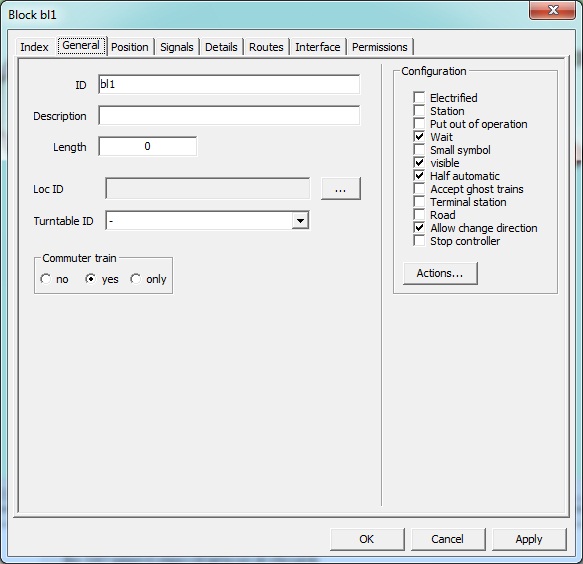Focus the Length input box
The width and height of the screenshot is (583, 564).
coord(148,146)
